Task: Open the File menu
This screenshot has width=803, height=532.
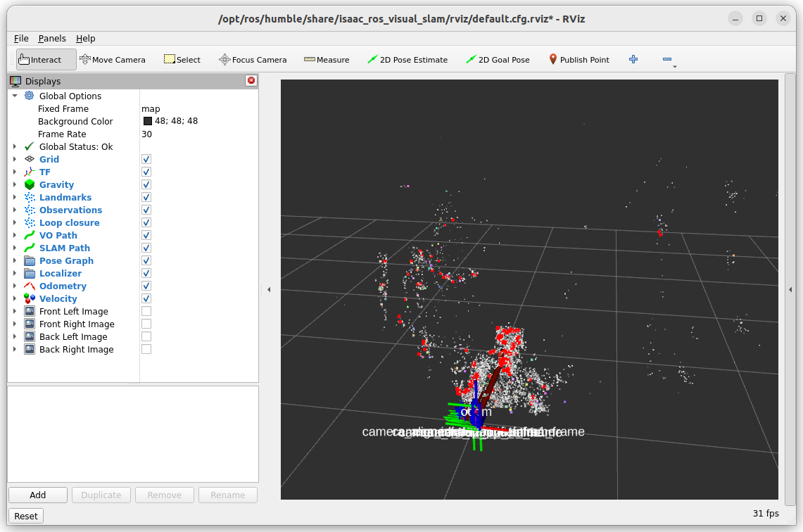Action: (x=21, y=39)
